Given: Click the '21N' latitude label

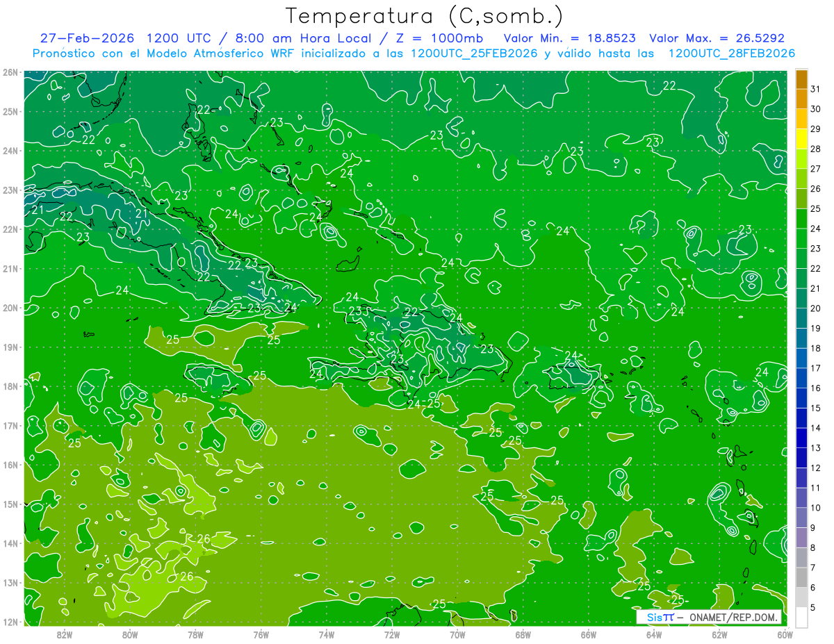Looking at the screenshot, I should click(10, 269).
